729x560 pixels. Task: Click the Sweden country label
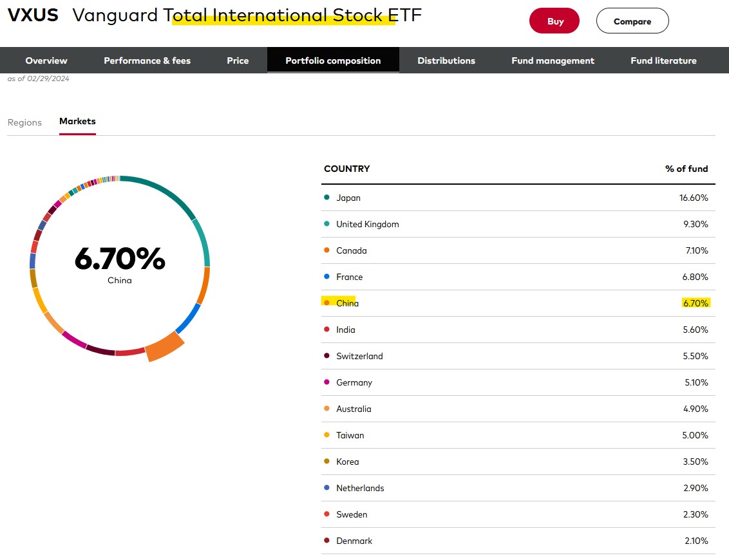point(352,514)
